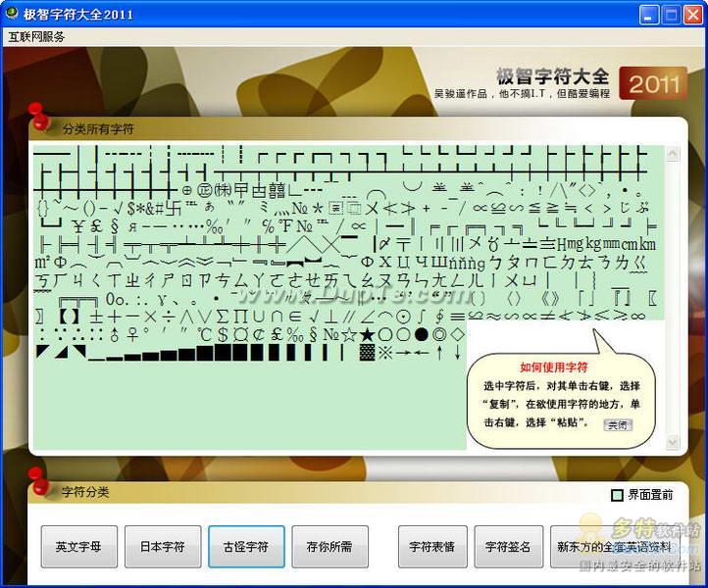Dismiss the usage tip with 关闭
This screenshot has width=708, height=588.
pyautogui.click(x=618, y=424)
